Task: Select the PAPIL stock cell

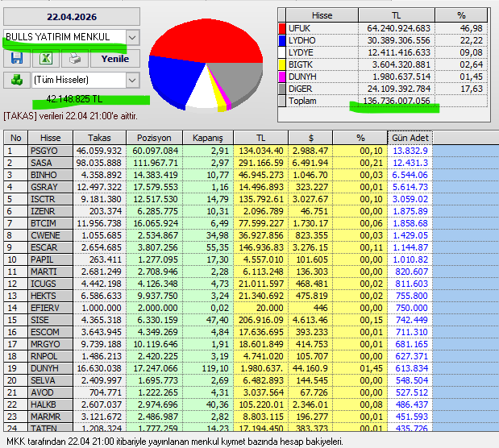Action: 50,259
